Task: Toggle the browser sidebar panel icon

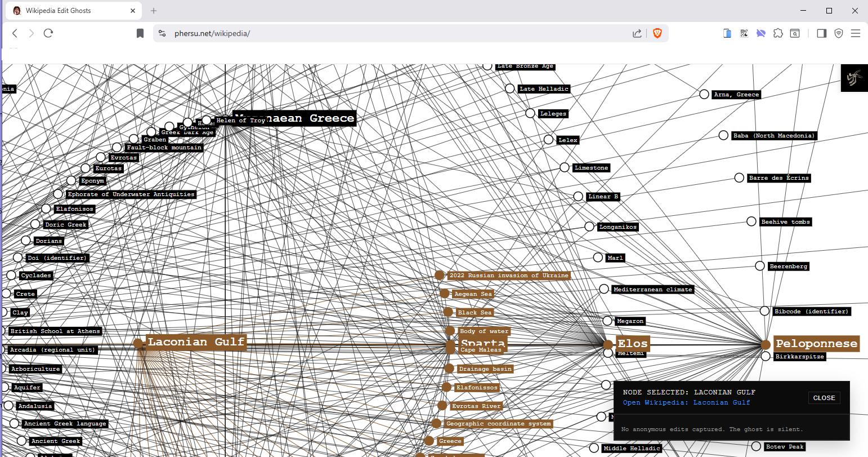Action: [x=822, y=33]
